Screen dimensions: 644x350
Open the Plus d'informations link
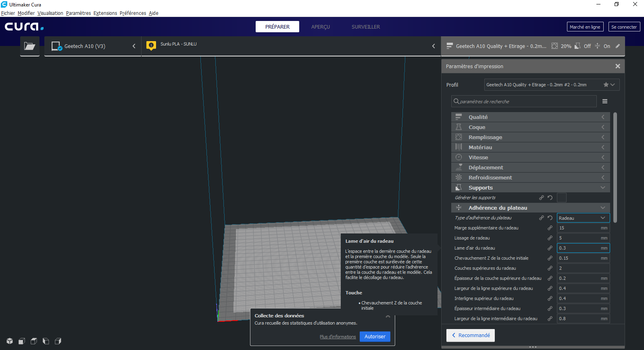coord(338,337)
